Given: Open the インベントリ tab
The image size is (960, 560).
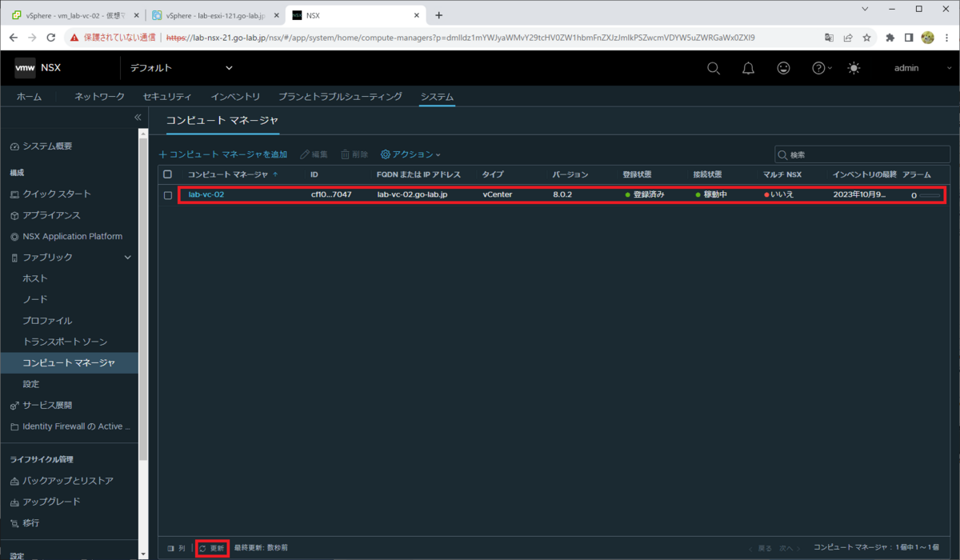Looking at the screenshot, I should (x=236, y=97).
